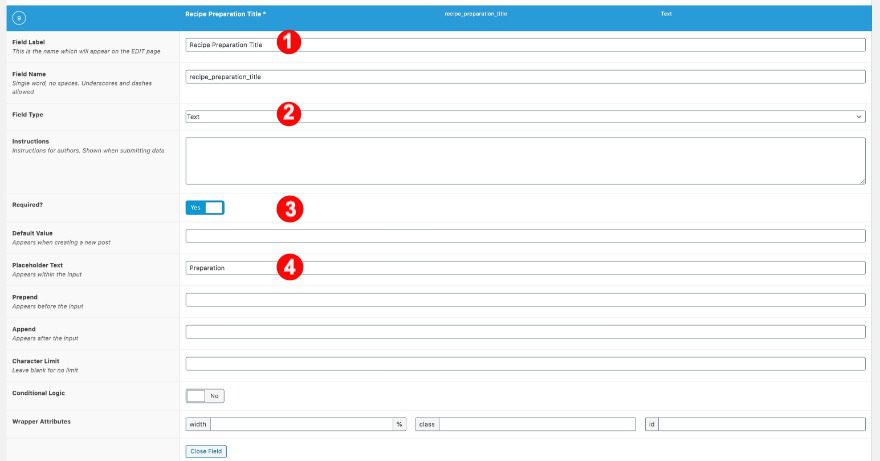Focus the Field Name input
Viewport: 880px width, 461px height.
525,77
